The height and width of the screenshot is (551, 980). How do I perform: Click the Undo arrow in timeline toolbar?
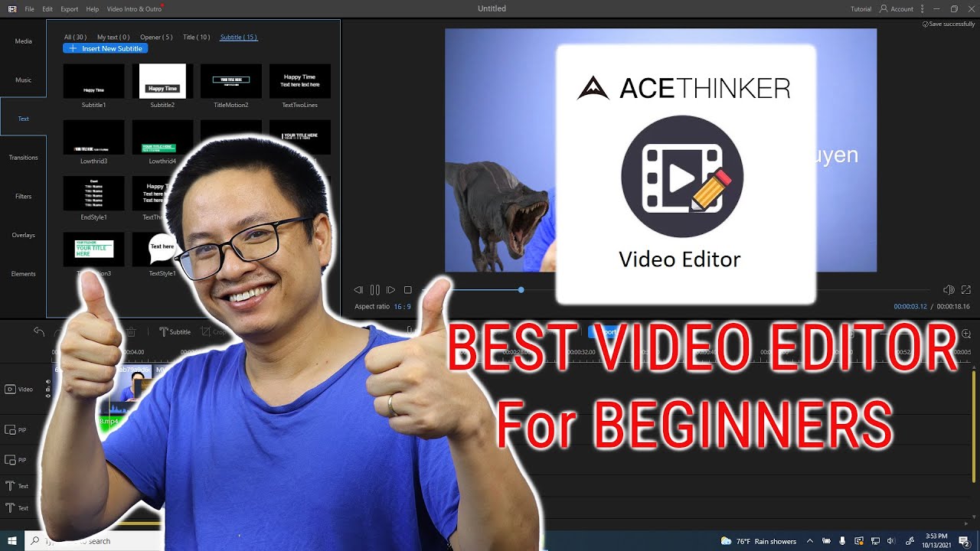tap(39, 331)
